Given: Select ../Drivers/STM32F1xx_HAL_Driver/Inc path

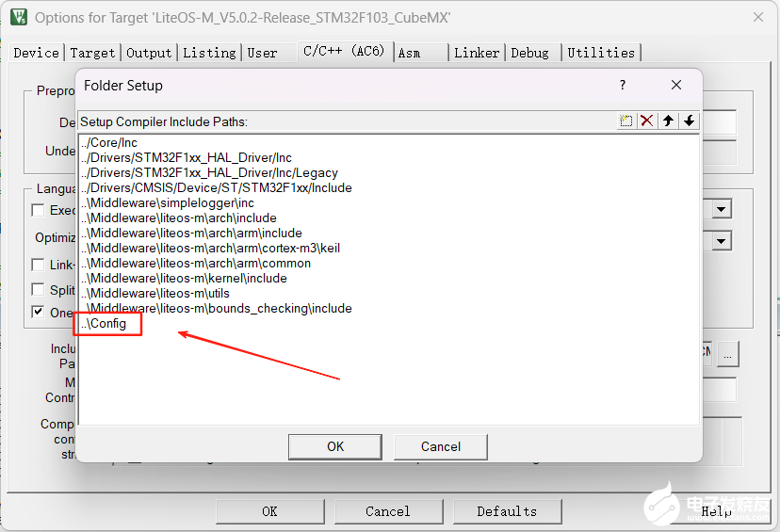Looking at the screenshot, I should pyautogui.click(x=389, y=157).
